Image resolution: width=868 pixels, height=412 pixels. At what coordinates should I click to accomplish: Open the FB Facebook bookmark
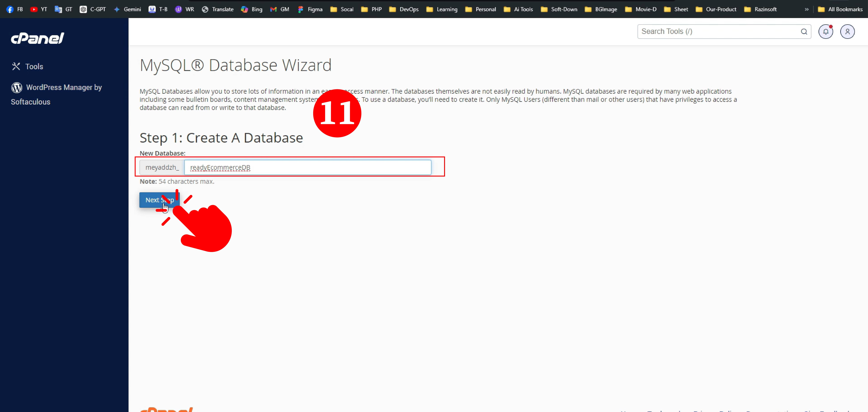[15, 9]
